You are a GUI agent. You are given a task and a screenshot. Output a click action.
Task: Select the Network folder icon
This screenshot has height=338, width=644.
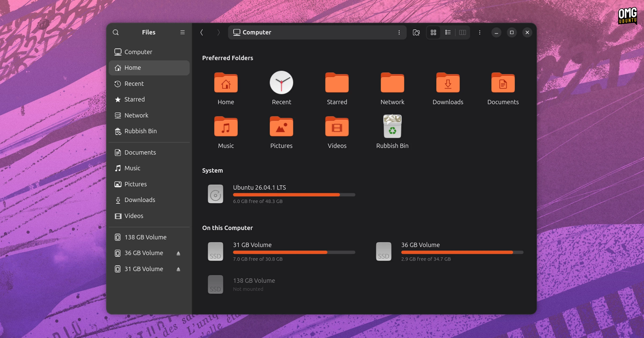pyautogui.click(x=392, y=83)
